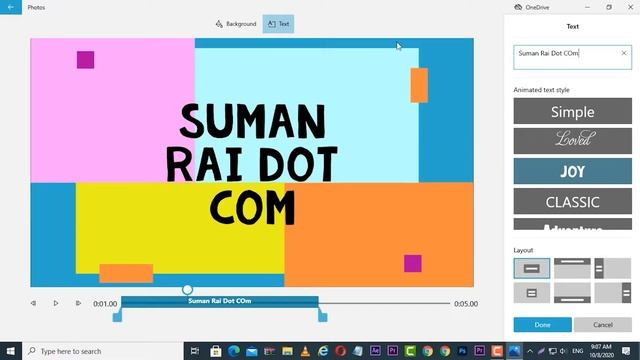Launch Opera browser from the taskbar

[340, 351]
